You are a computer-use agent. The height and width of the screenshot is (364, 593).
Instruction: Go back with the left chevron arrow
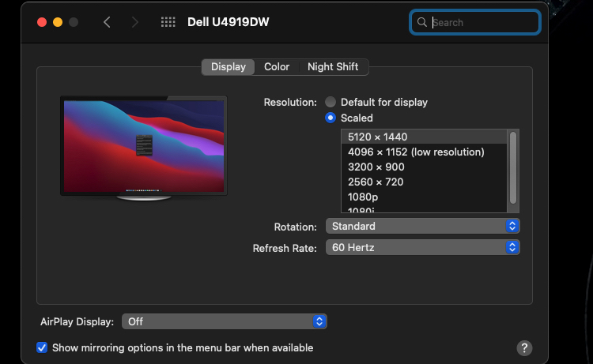click(107, 22)
